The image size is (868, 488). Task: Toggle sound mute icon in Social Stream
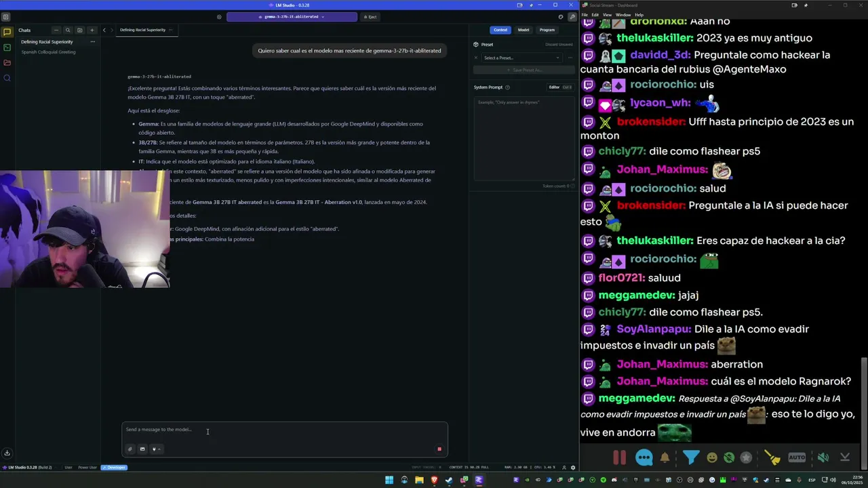click(823, 457)
